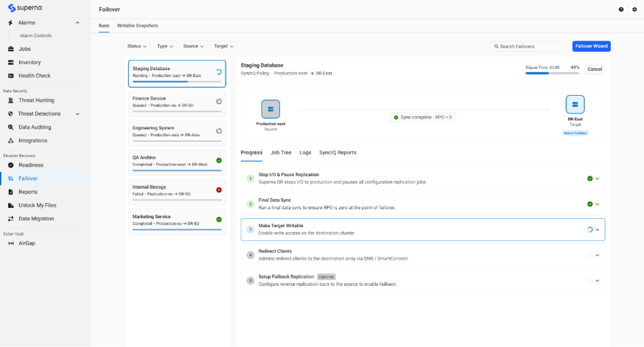Expand the Threat Detections menu
The width and height of the screenshot is (644, 347).
point(77,114)
